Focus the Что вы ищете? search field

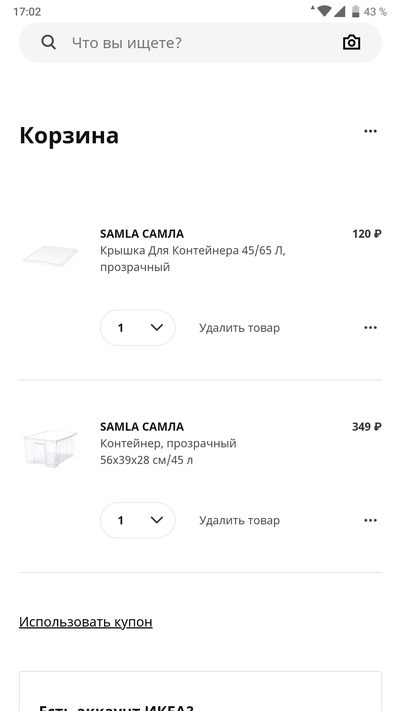pos(200,43)
